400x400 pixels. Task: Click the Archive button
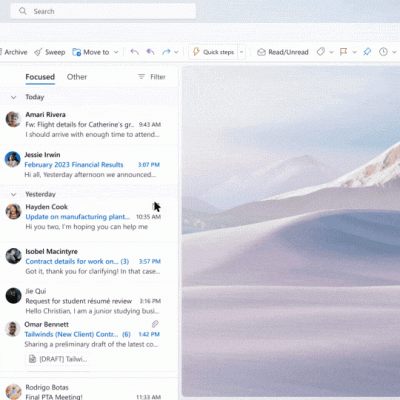[13, 52]
